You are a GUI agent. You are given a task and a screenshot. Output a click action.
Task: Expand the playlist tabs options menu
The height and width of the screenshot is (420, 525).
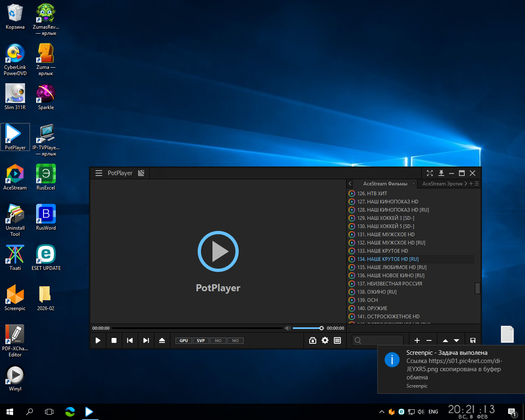click(477, 184)
